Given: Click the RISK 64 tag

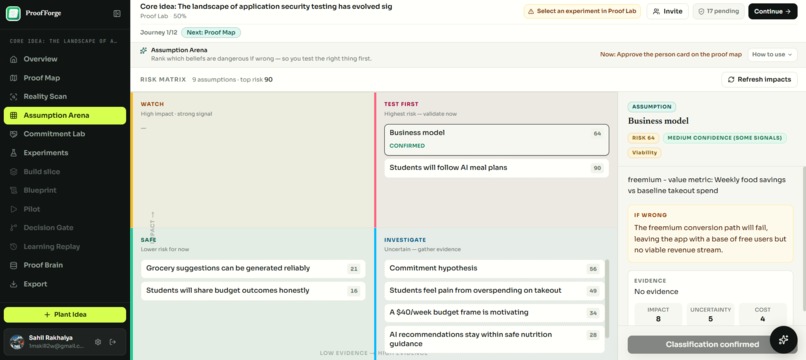Looking at the screenshot, I should [x=643, y=138].
